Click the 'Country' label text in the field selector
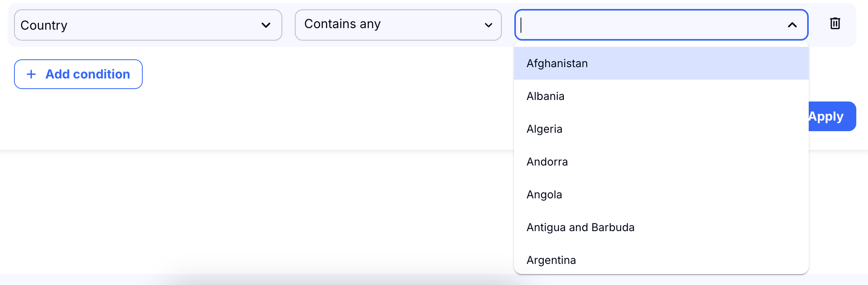The image size is (868, 285). click(x=44, y=25)
